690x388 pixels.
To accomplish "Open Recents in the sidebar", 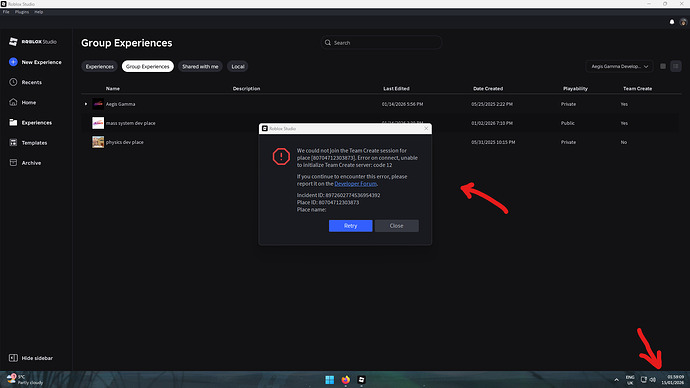I will tap(26, 82).
